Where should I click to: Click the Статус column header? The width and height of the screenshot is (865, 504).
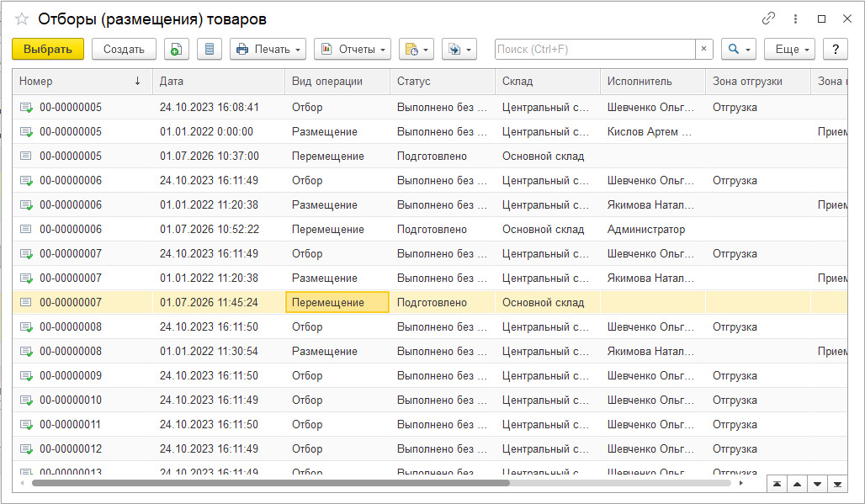[443, 81]
